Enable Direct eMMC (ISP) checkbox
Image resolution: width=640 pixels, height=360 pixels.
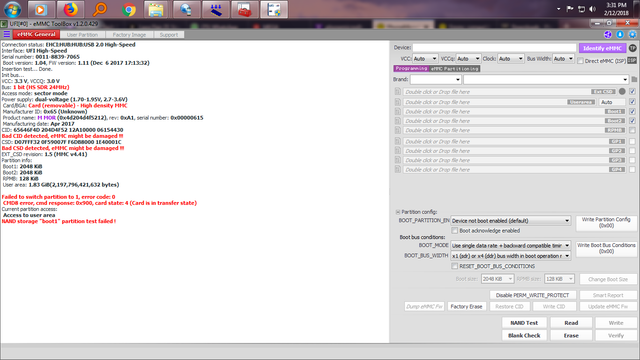(x=580, y=61)
